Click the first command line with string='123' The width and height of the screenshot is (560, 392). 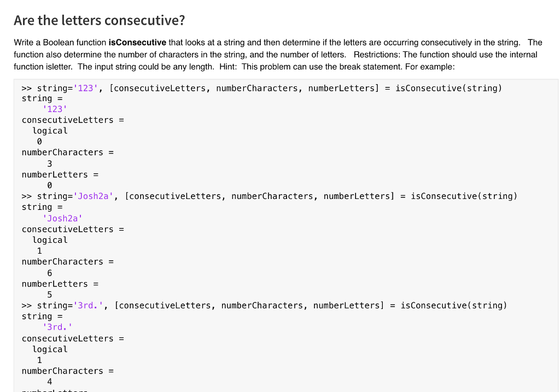[262, 88]
